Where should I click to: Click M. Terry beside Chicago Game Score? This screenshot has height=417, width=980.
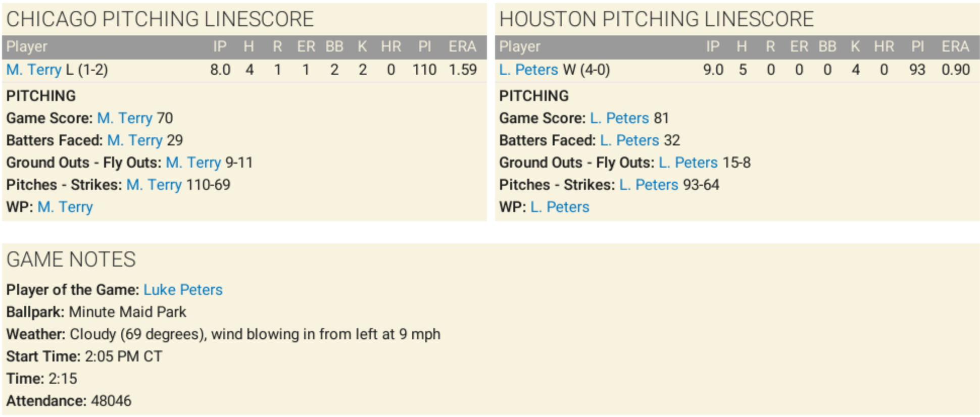[x=125, y=118]
